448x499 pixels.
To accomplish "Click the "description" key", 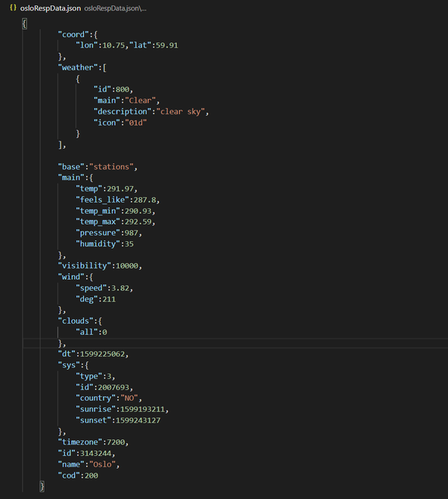I will pyautogui.click(x=122, y=112).
